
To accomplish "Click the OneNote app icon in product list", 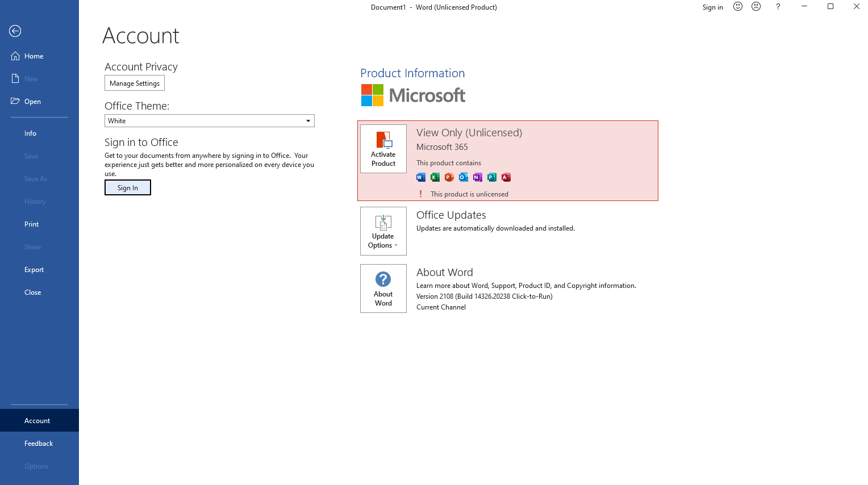I will 478,177.
